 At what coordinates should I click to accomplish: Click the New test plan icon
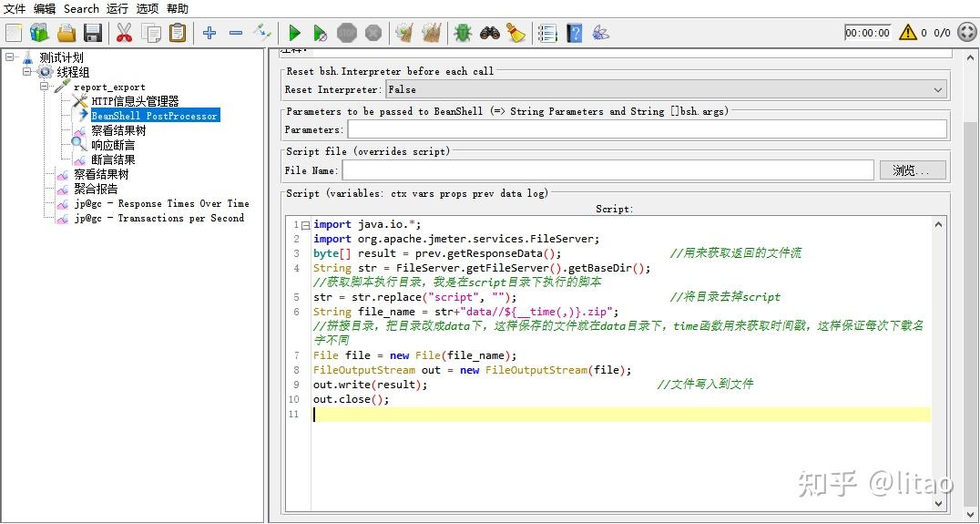click(x=14, y=33)
